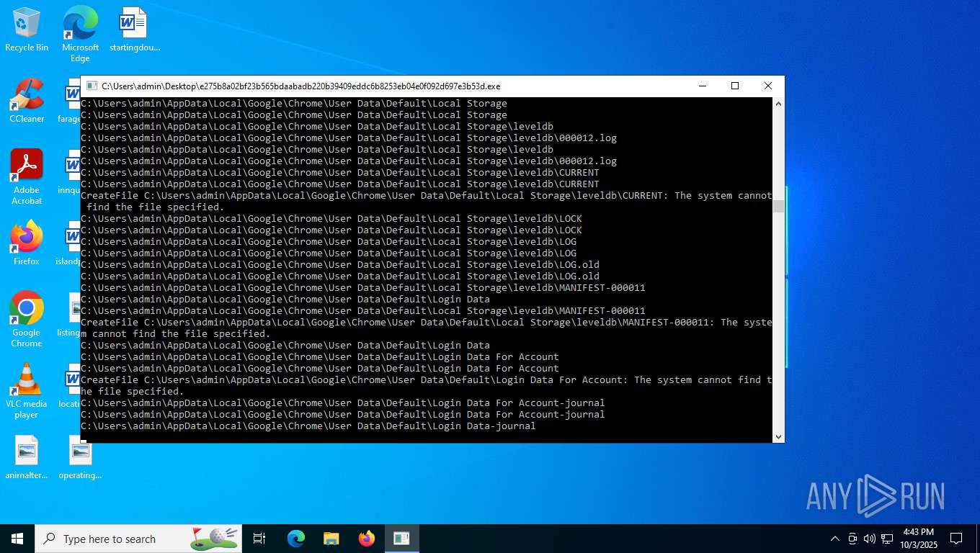
Task: Launch Google Chrome desktop shortcut
Action: pyautogui.click(x=27, y=320)
